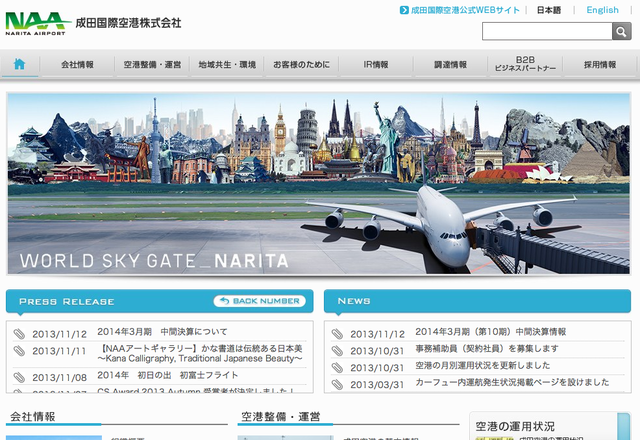Viewport: 640px width, 440px height.
Task: Open the 会社情報 menu
Action: click(x=77, y=64)
